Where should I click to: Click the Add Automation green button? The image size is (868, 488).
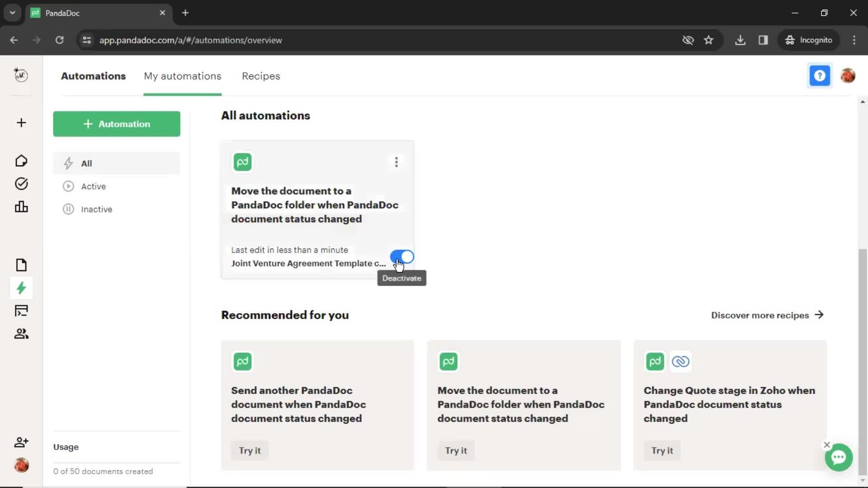(x=117, y=124)
